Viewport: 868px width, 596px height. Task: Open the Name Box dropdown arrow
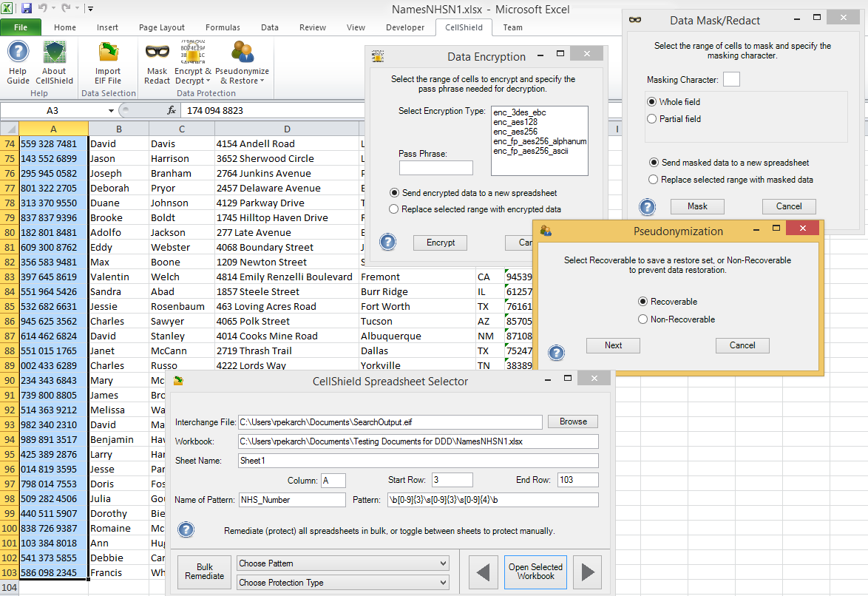(111, 111)
